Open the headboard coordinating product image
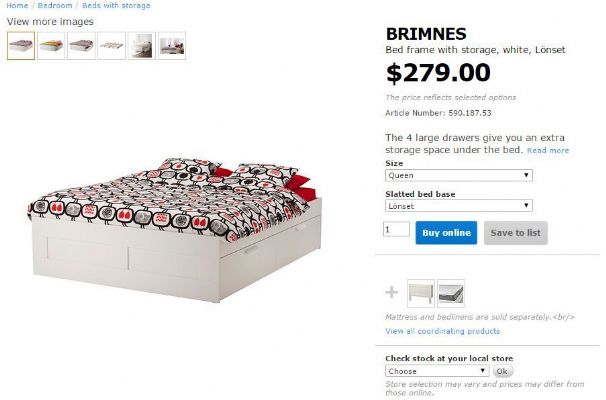The width and height of the screenshot is (606, 400). 421,293
